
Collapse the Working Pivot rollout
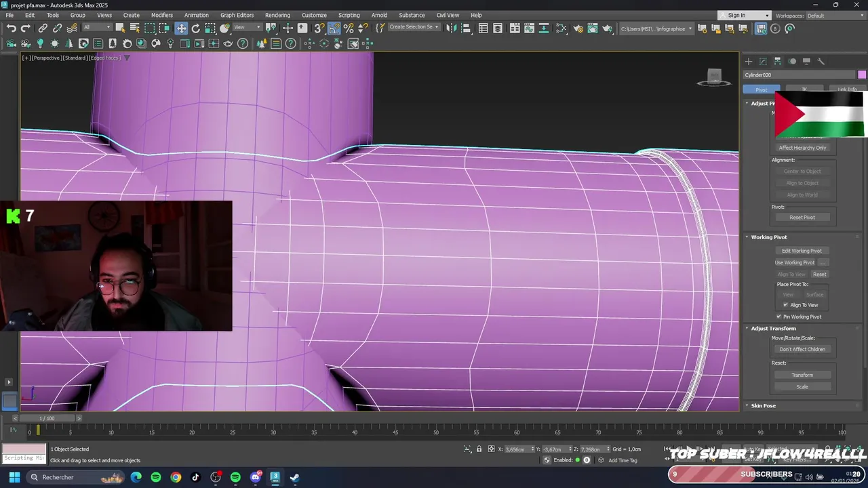tap(769, 237)
